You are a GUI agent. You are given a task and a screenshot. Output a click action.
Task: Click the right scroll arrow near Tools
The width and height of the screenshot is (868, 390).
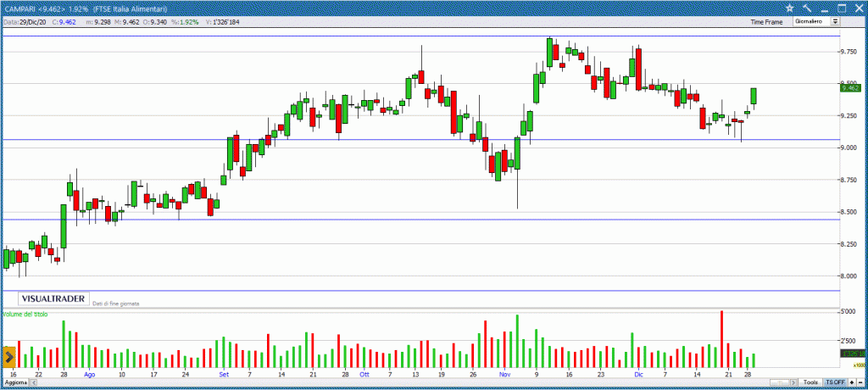(x=793, y=383)
